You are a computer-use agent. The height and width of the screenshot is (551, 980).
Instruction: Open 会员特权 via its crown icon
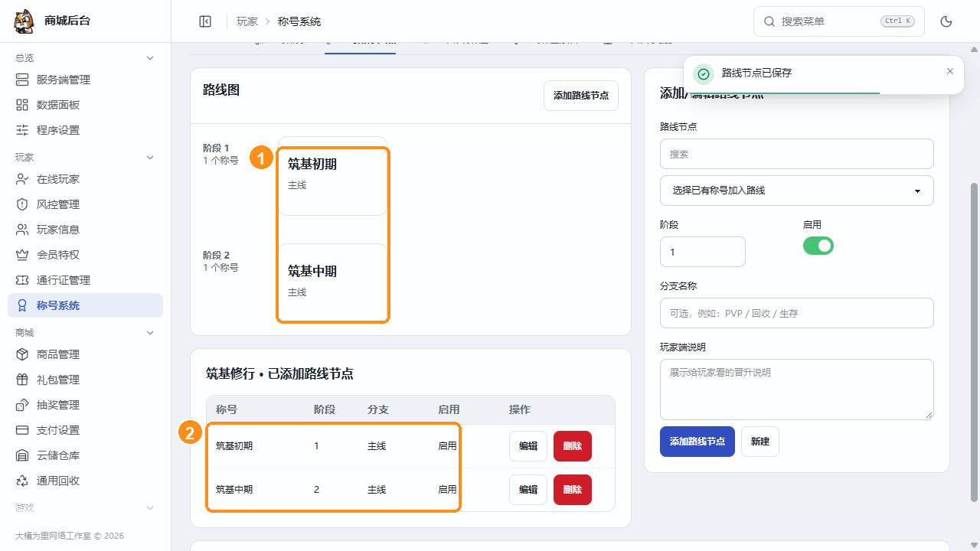[22, 255]
